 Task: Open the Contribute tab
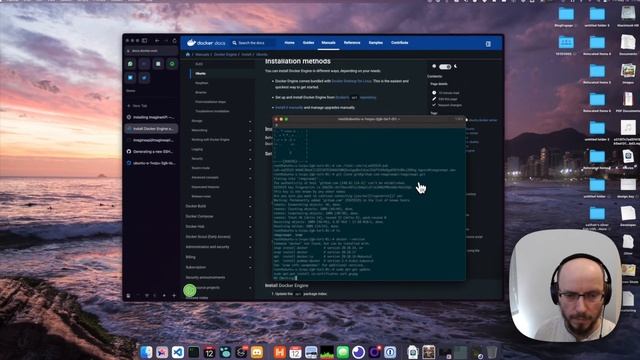point(400,43)
